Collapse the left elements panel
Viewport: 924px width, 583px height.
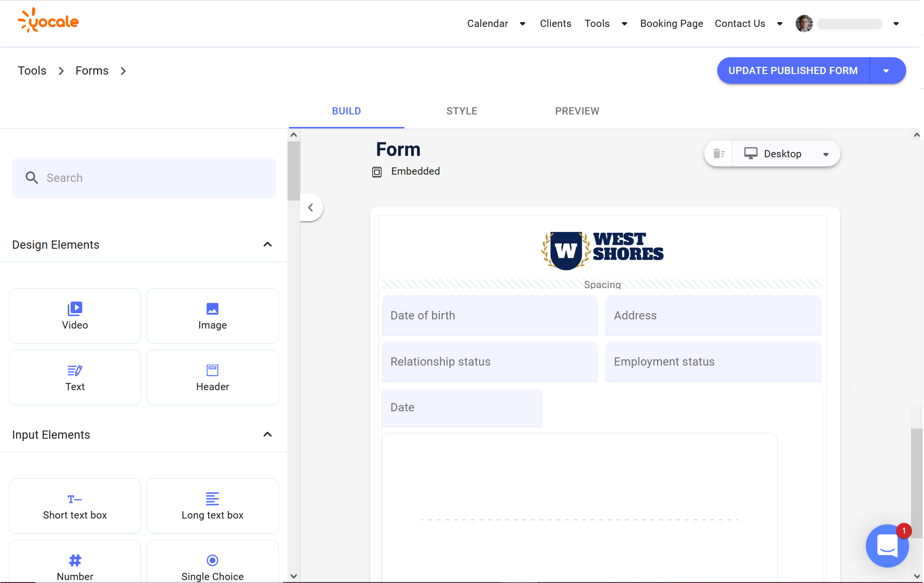click(311, 207)
